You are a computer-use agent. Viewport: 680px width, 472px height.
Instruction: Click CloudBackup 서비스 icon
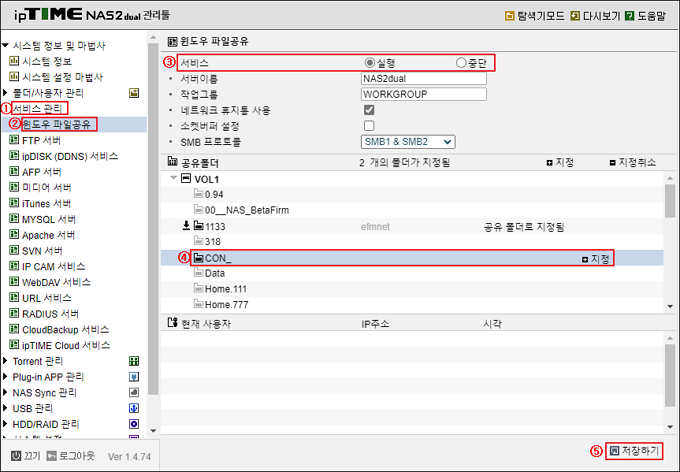(x=14, y=329)
